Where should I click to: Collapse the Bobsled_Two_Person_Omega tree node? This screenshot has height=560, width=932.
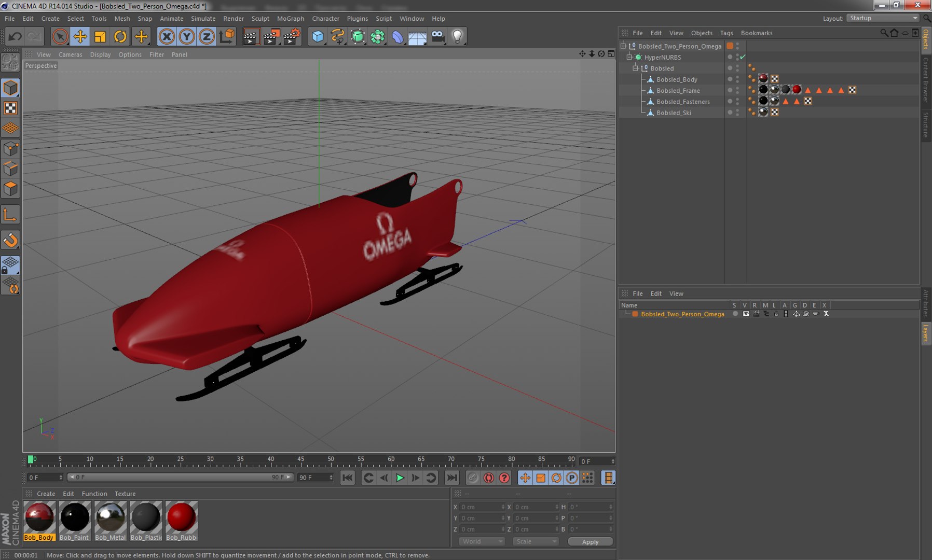click(623, 46)
